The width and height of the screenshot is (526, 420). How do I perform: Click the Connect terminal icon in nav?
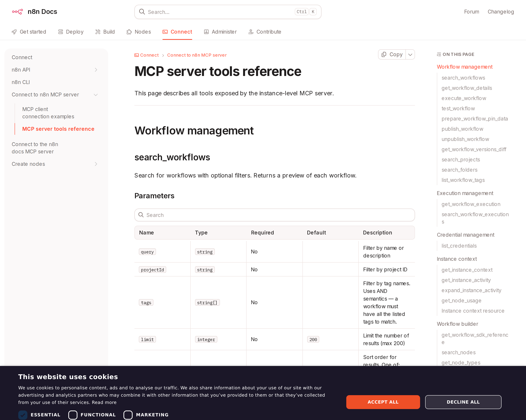tap(165, 32)
